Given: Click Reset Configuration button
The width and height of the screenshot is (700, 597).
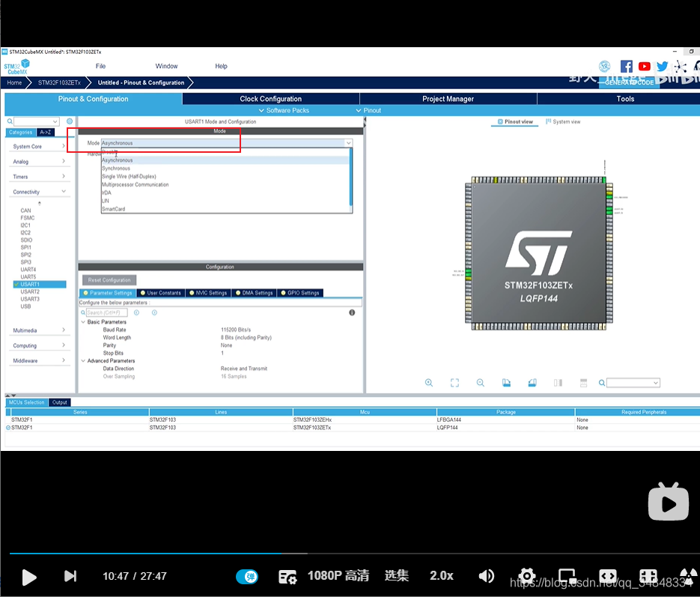Looking at the screenshot, I should click(x=109, y=280).
